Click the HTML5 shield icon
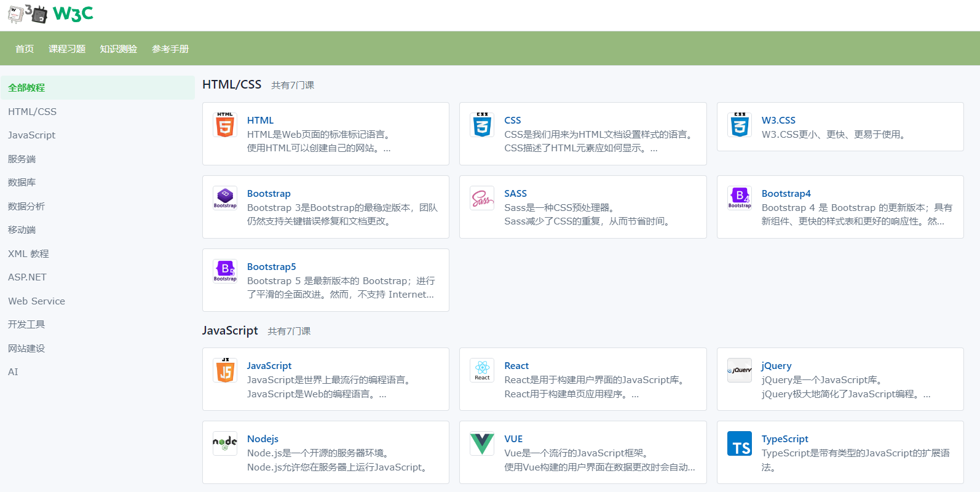This screenshot has width=980, height=492. tap(225, 125)
